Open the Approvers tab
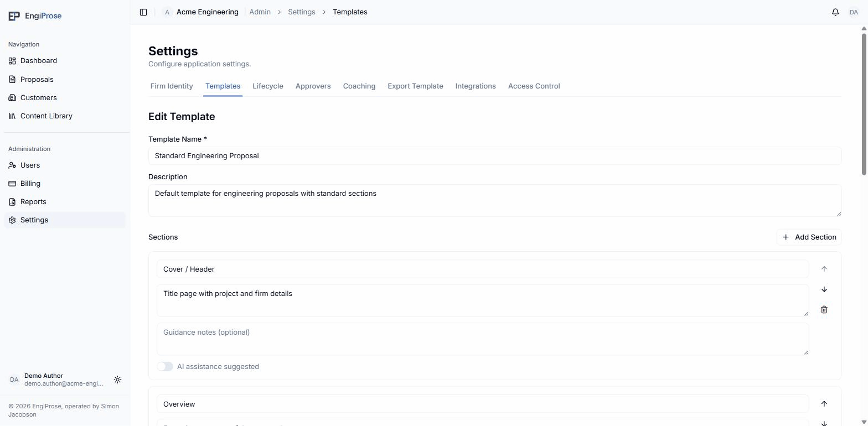Viewport: 868px width, 426px height. click(313, 86)
